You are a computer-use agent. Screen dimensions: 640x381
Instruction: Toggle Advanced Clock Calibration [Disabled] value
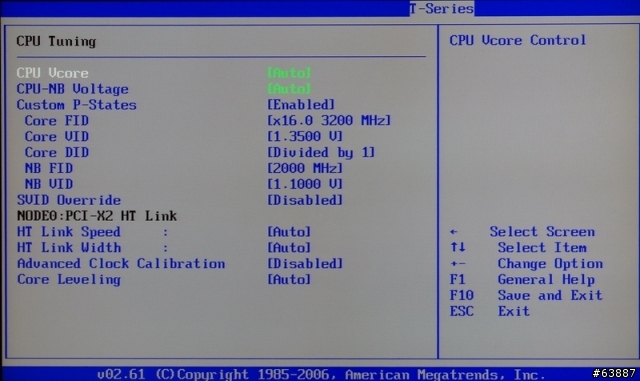[305, 264]
